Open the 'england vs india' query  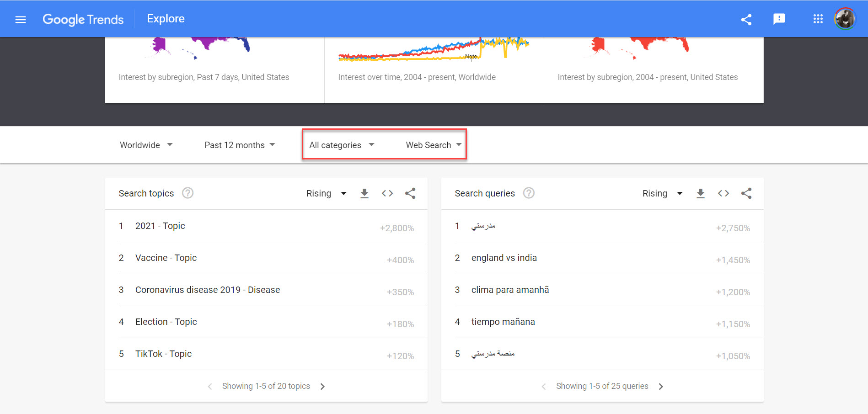[x=504, y=258]
